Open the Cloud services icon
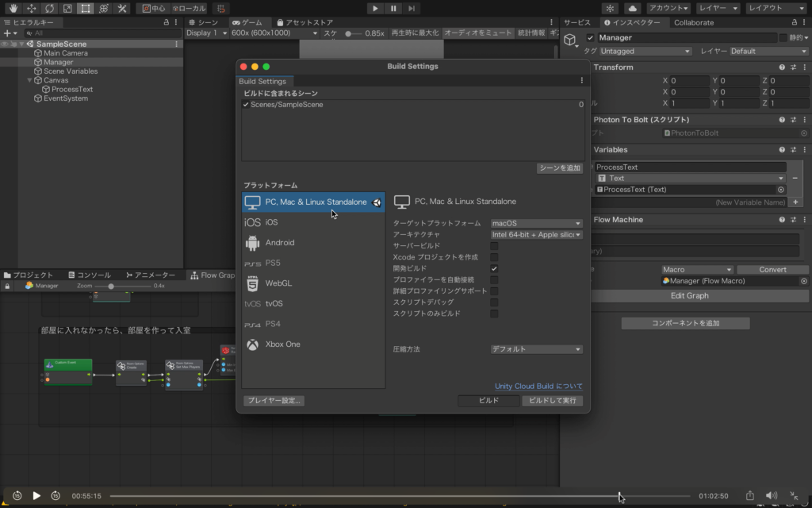Screen dimensions: 812x508 (x=632, y=8)
